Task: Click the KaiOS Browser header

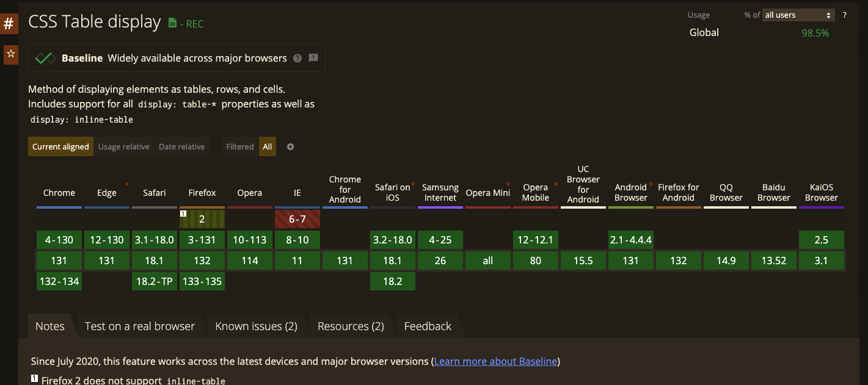Action: [x=822, y=193]
